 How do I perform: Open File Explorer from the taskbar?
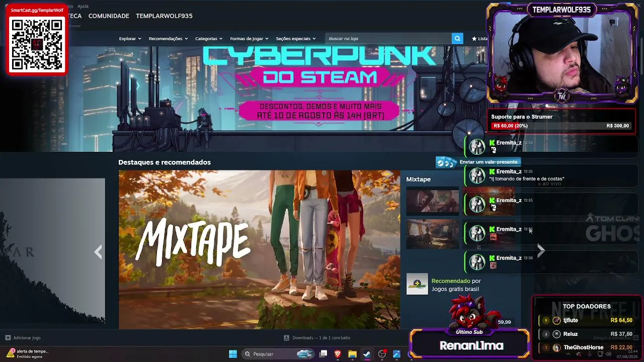coord(352,354)
